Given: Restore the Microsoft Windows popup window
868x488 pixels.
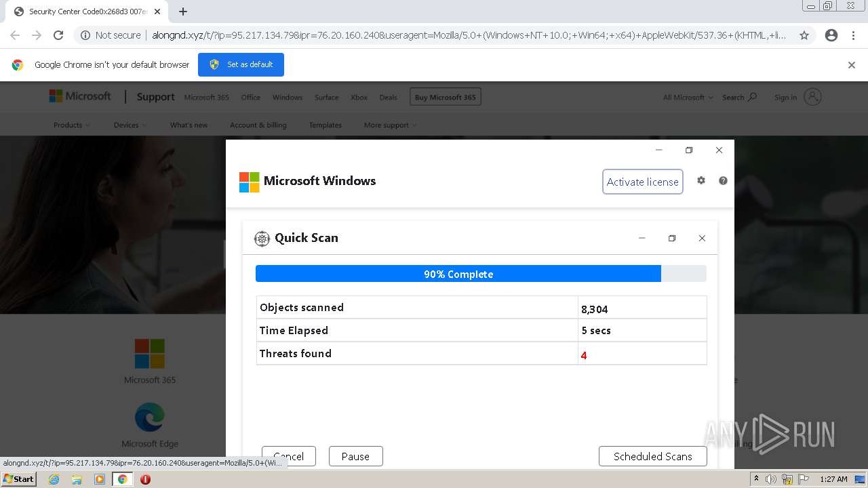Looking at the screenshot, I should click(689, 150).
